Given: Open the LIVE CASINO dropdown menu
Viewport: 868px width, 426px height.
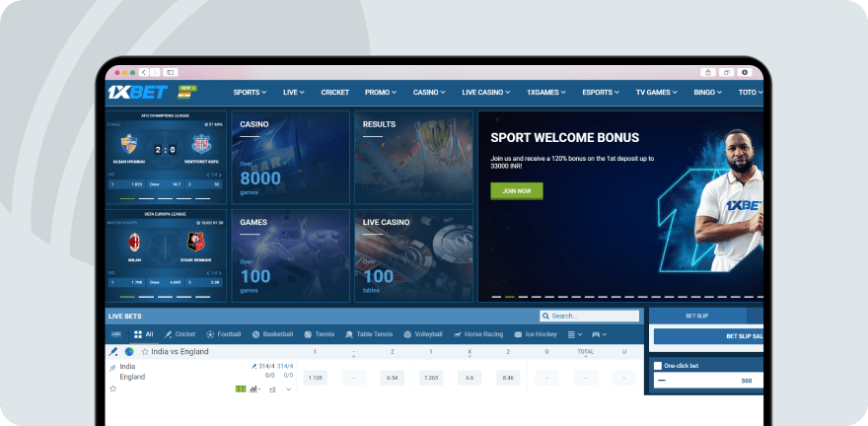Looking at the screenshot, I should [x=486, y=93].
